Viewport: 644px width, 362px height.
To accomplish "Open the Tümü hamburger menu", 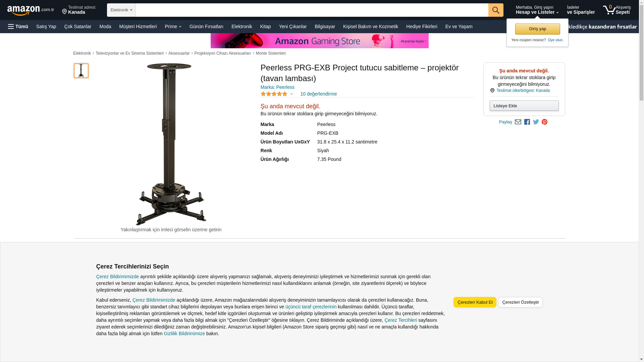I will [18, 26].
